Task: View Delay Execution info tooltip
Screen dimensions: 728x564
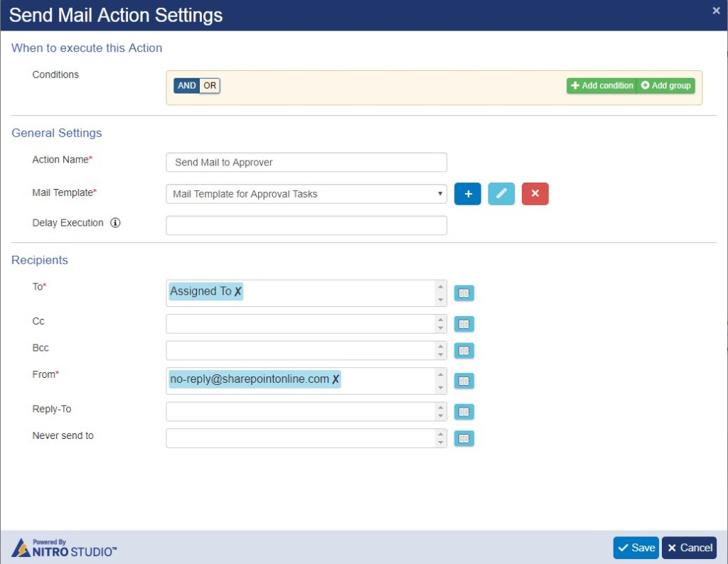Action: [x=114, y=222]
